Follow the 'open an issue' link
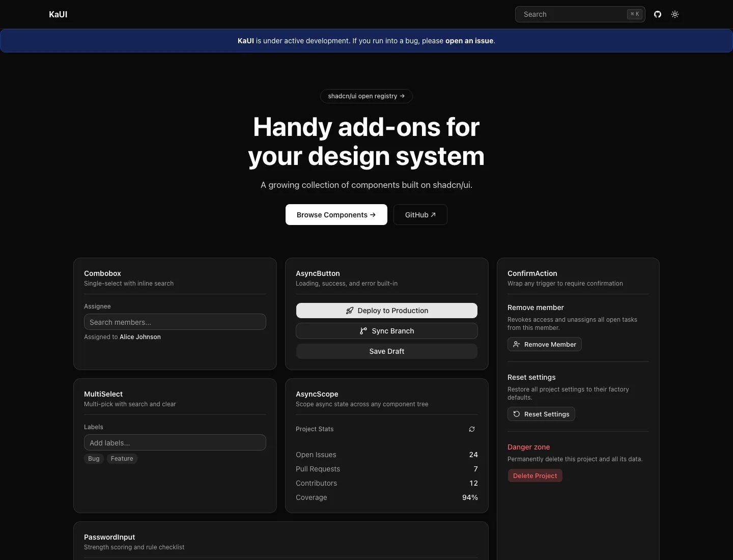Image resolution: width=733 pixels, height=560 pixels. tap(469, 41)
